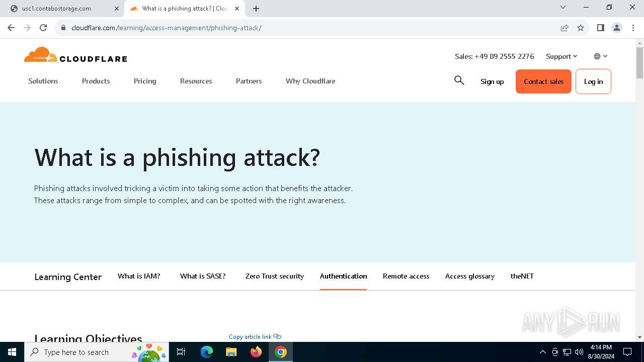Close the phishing attack tab

coord(237,9)
